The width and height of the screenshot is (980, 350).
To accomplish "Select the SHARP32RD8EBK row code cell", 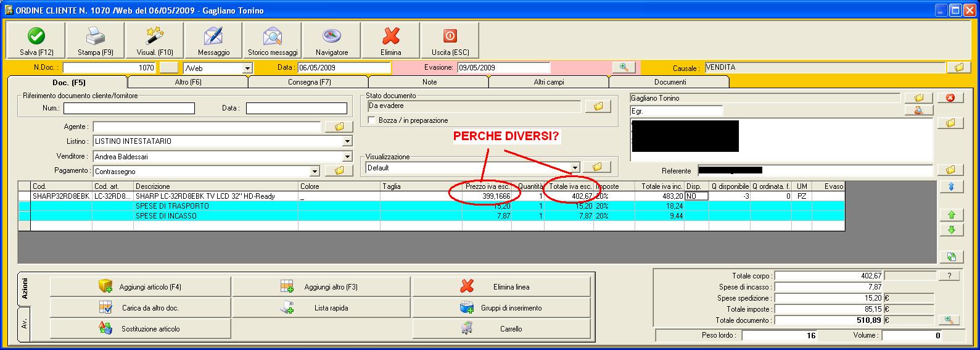I will click(x=62, y=196).
